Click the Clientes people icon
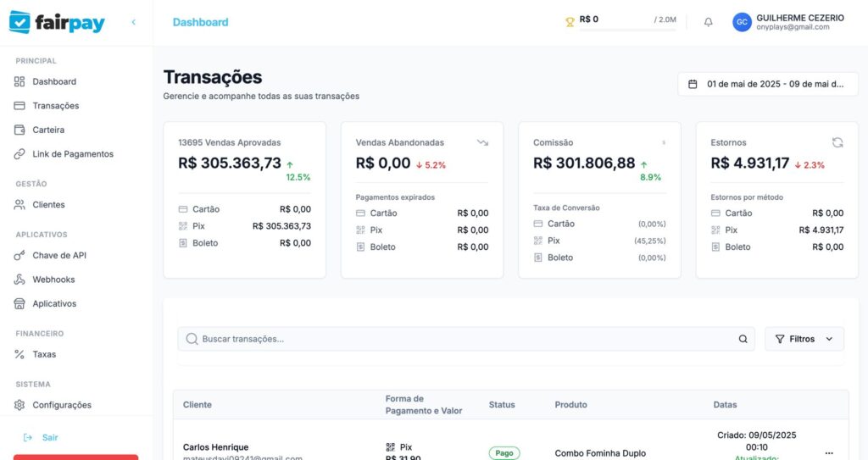The height and width of the screenshot is (460, 868). [19, 205]
